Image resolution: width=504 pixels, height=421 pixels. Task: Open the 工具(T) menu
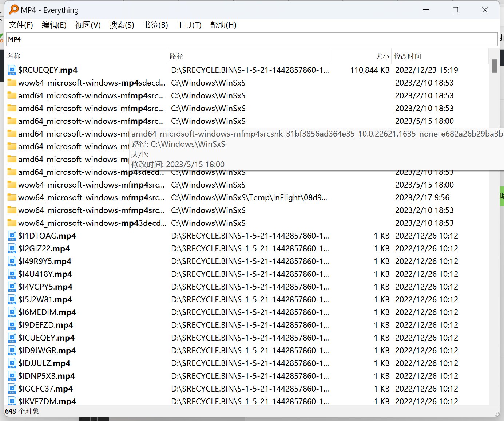point(189,25)
